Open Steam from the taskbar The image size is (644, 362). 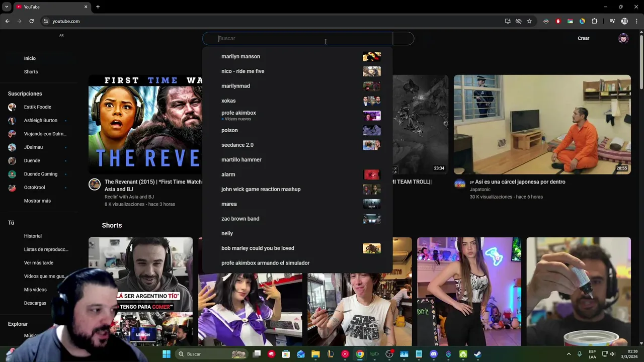[x=477, y=354]
